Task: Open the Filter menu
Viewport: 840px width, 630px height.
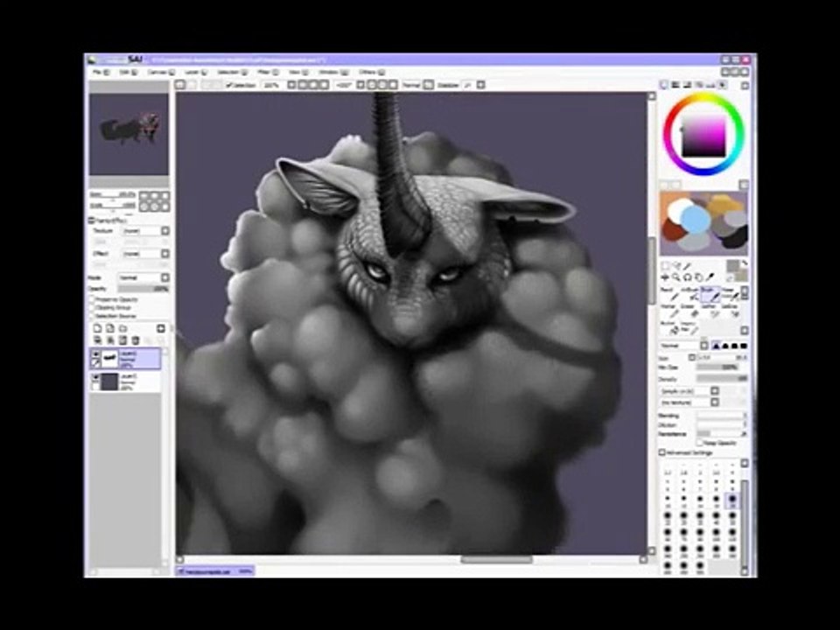Action: [x=268, y=72]
